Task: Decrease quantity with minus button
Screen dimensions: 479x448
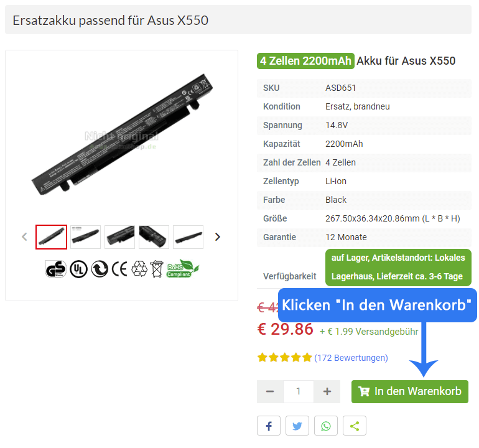Action: point(270,391)
